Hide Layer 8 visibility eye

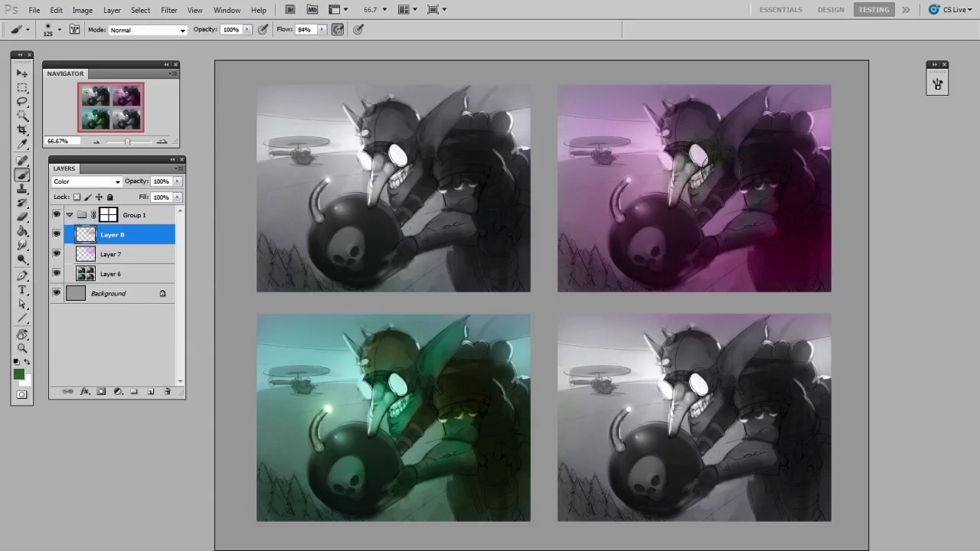[x=57, y=234]
